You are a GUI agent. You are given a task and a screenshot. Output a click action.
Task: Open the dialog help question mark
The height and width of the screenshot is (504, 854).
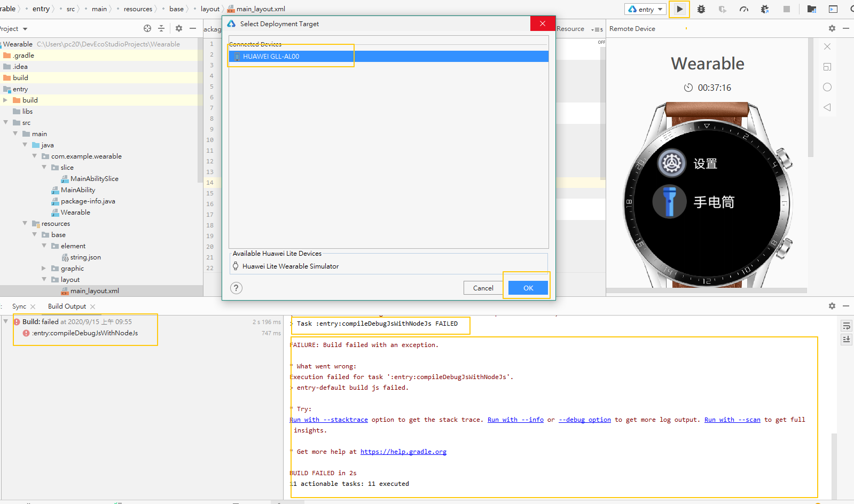tap(236, 288)
